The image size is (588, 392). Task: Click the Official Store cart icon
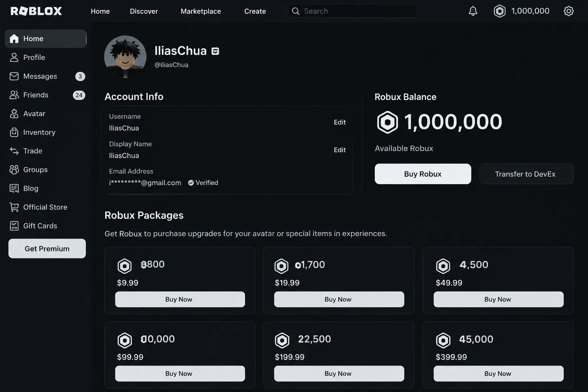(14, 207)
